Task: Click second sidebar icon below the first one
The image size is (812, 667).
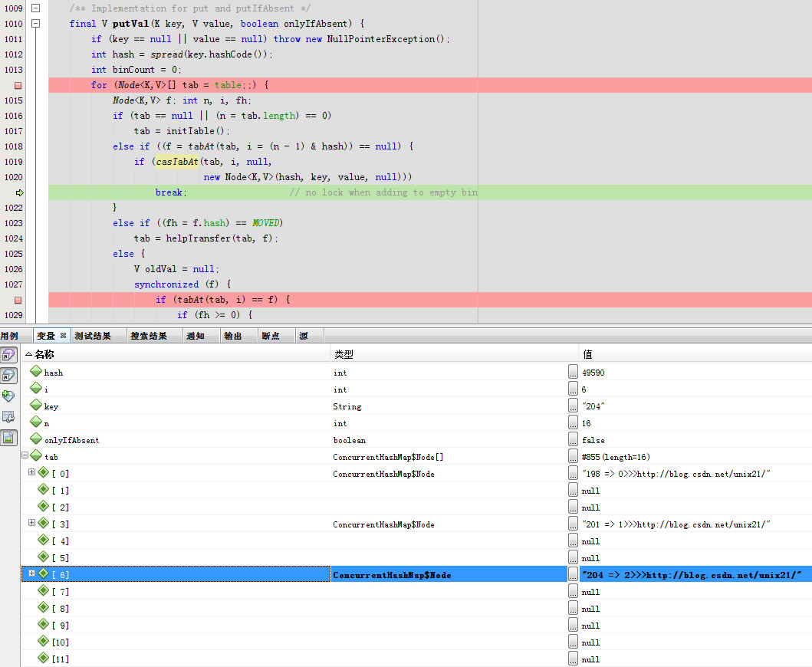Action: [x=8, y=376]
